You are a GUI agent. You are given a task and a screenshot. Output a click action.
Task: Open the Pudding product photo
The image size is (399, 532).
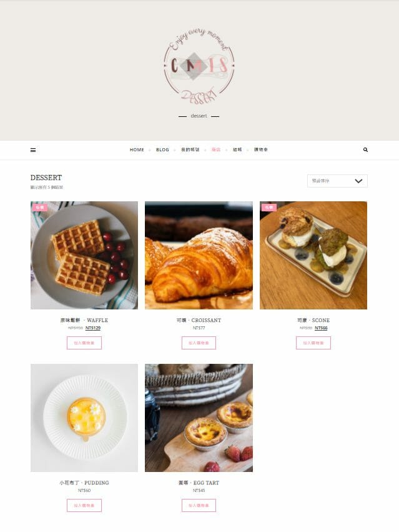[84, 418]
